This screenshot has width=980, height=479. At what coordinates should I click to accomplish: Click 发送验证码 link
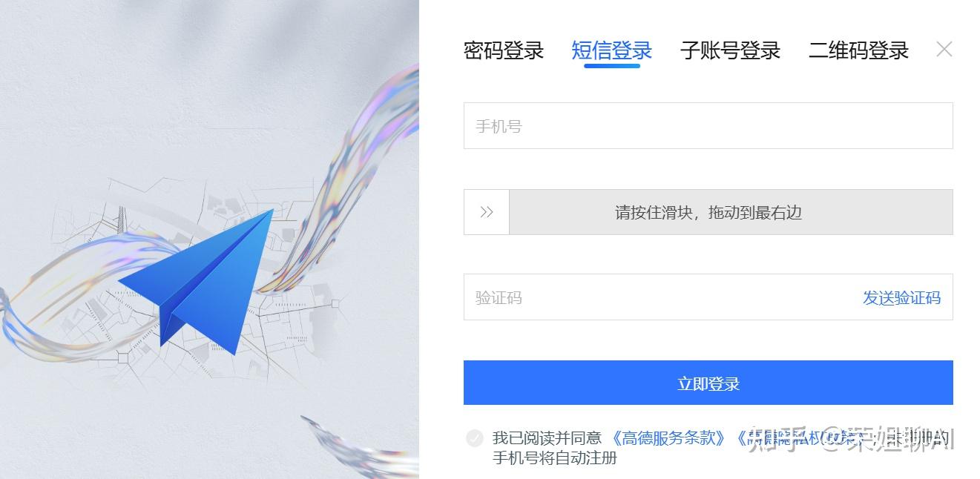tap(901, 297)
